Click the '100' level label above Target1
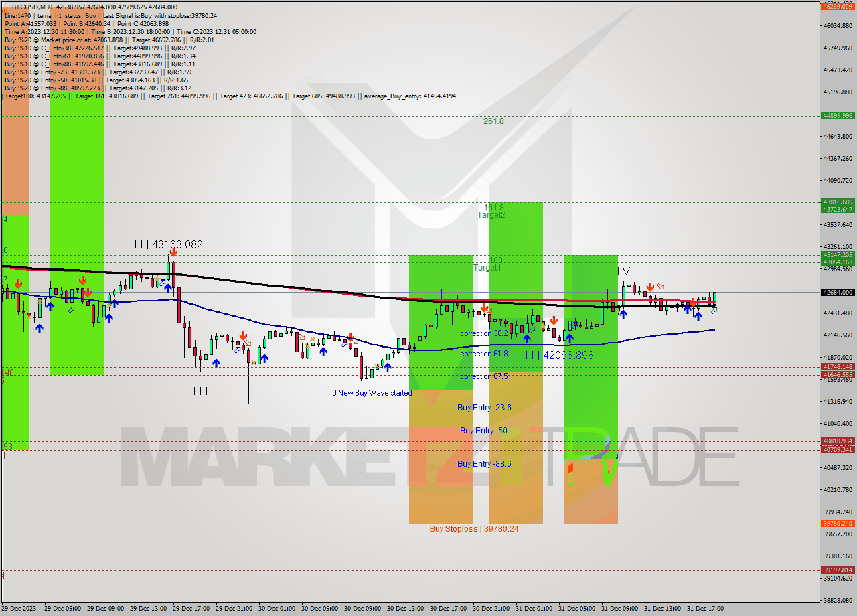The width and height of the screenshot is (857, 616). pyautogui.click(x=495, y=260)
